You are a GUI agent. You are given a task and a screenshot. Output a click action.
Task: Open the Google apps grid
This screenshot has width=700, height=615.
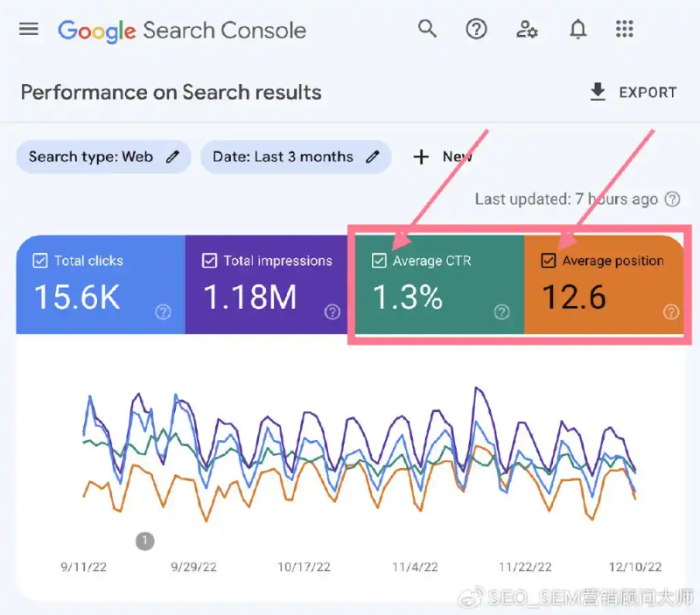point(624,30)
